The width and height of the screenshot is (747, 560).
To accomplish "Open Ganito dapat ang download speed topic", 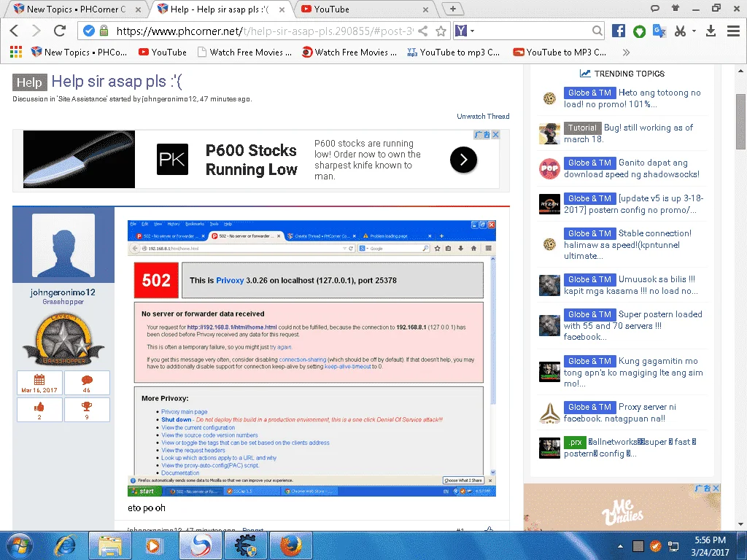I will [632, 168].
